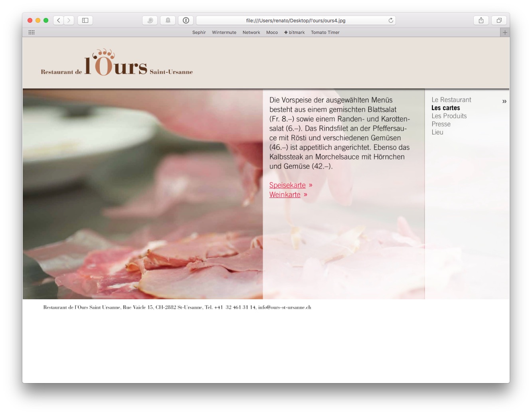Select Les Produits in site navigation
Image resolution: width=532 pixels, height=415 pixels.
449,116
